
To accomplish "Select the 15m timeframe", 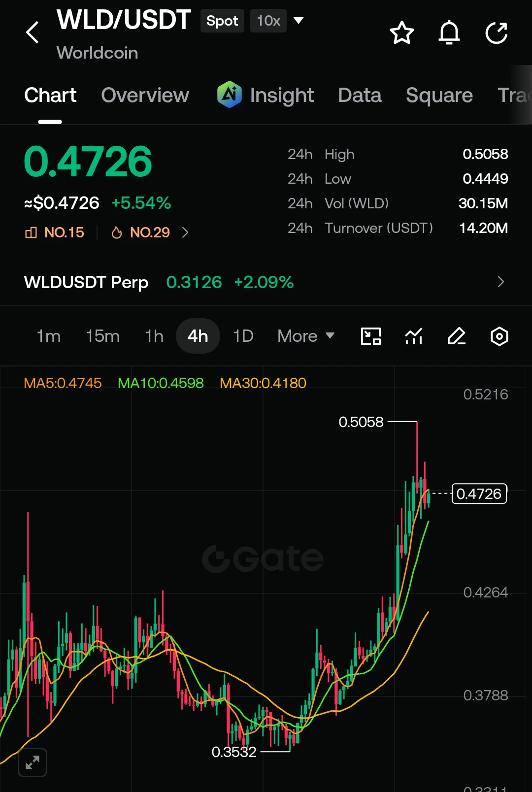I will point(102,336).
